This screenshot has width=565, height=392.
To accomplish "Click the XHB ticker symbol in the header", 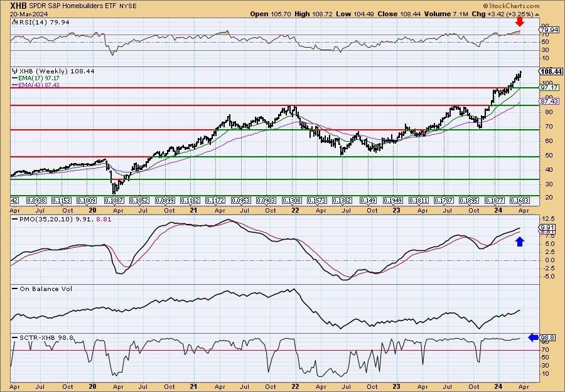I will tap(18, 6).
